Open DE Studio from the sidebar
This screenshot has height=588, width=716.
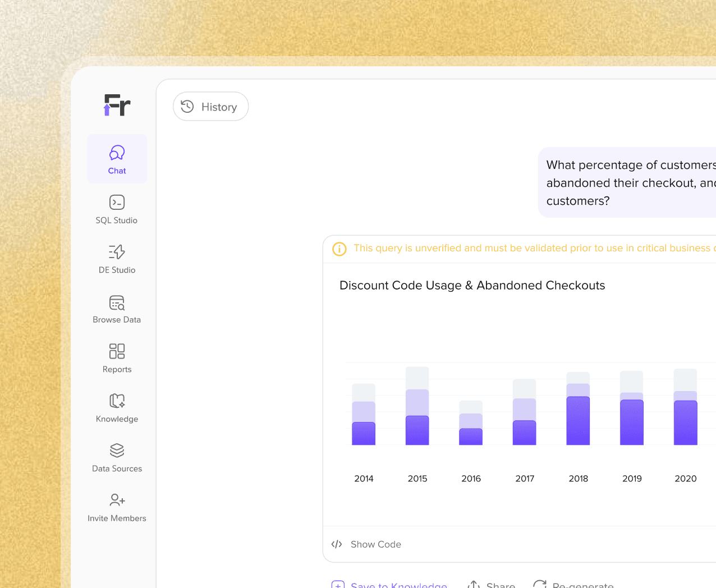click(x=117, y=259)
